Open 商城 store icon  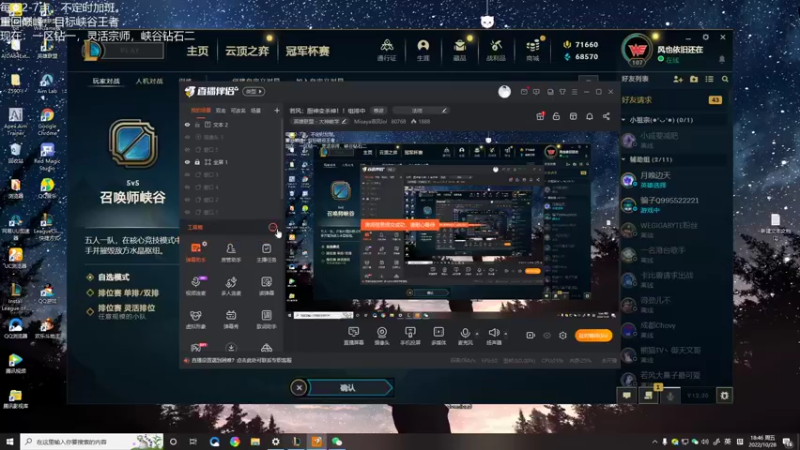[x=533, y=51]
